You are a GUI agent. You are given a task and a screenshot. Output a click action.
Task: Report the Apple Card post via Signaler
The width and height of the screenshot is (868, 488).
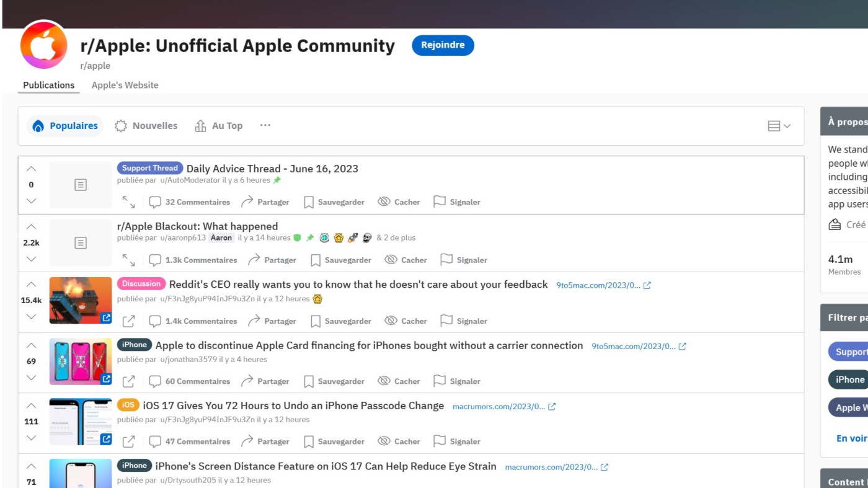click(x=456, y=381)
